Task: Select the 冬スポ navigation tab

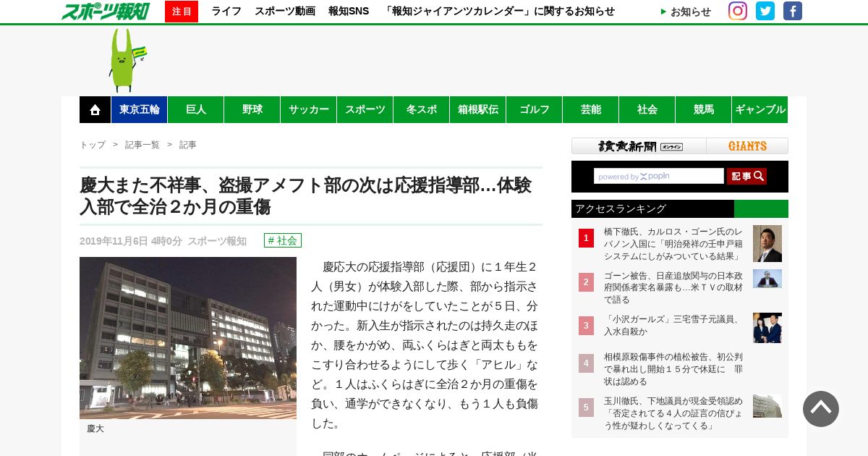Action: point(422,109)
